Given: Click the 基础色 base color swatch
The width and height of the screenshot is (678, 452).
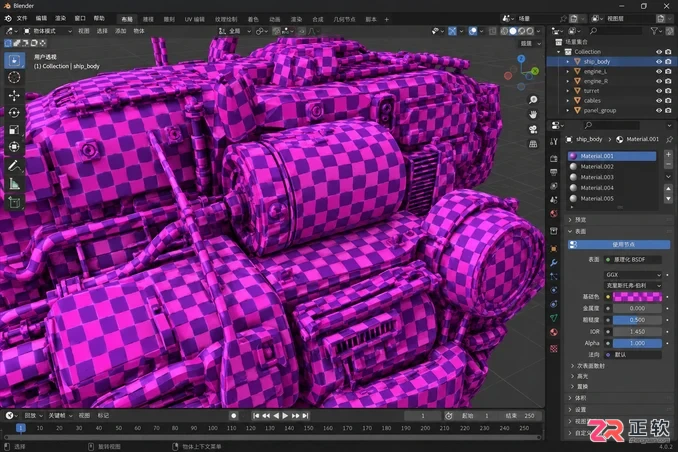Looking at the screenshot, I should (637, 297).
